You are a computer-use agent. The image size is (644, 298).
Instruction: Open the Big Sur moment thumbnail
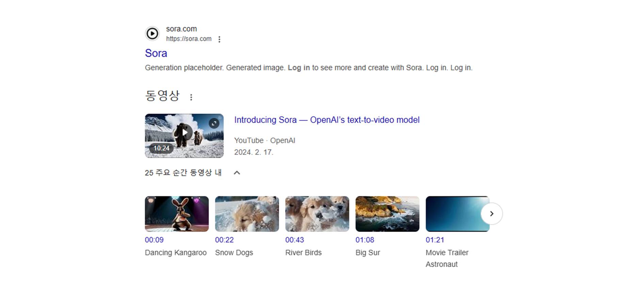[x=387, y=214]
